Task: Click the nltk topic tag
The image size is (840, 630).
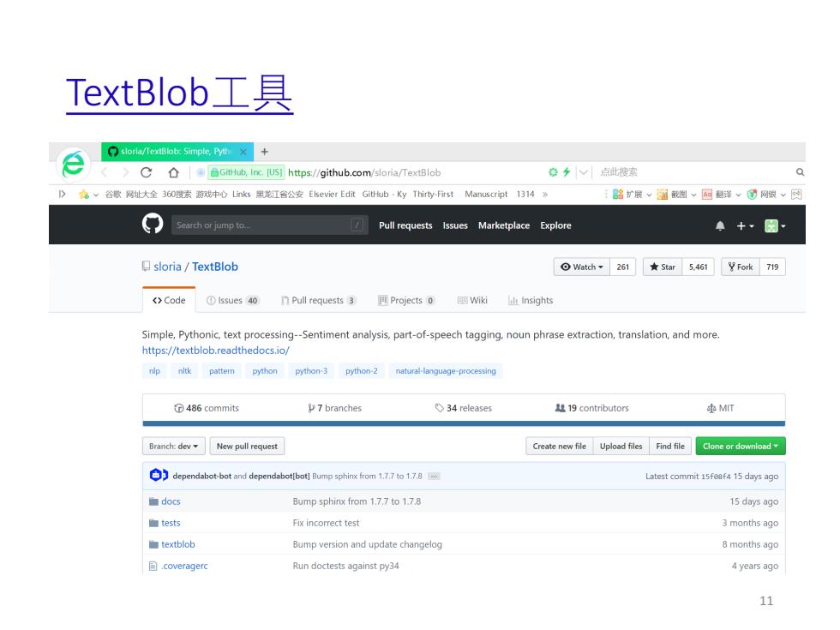Action: click(x=184, y=370)
